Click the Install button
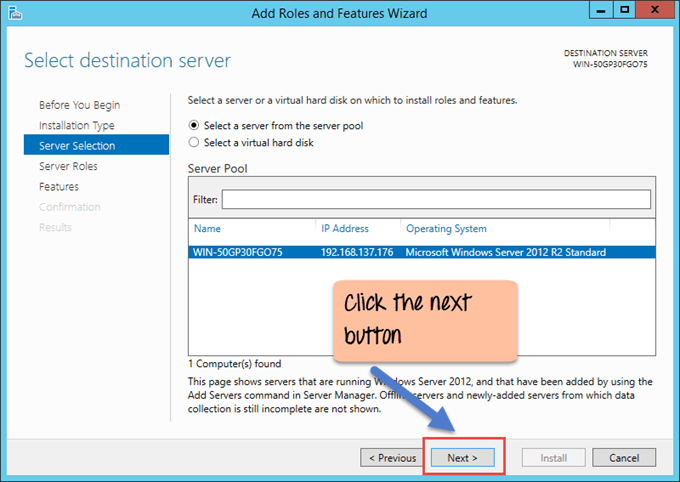The image size is (680, 482). click(x=554, y=457)
